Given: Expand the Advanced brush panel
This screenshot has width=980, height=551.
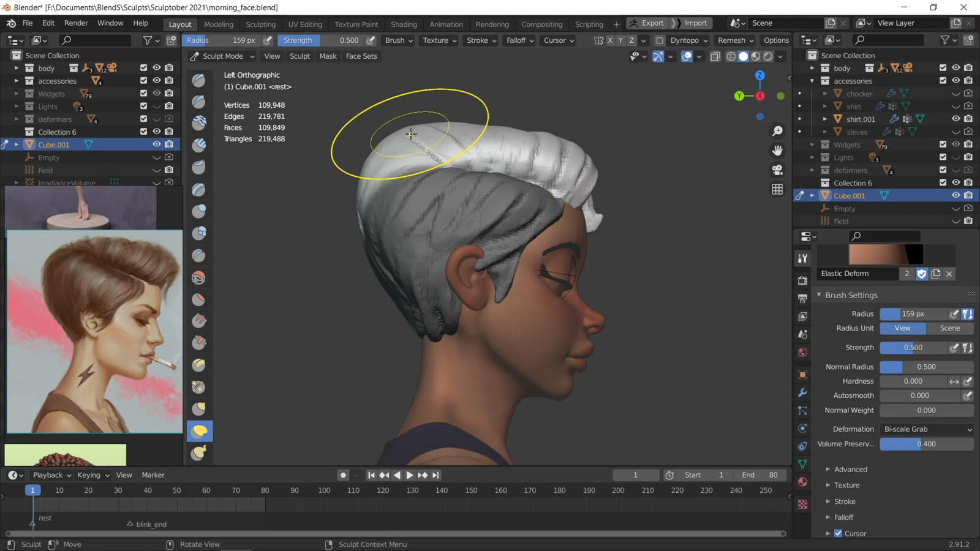Looking at the screenshot, I should 850,470.
